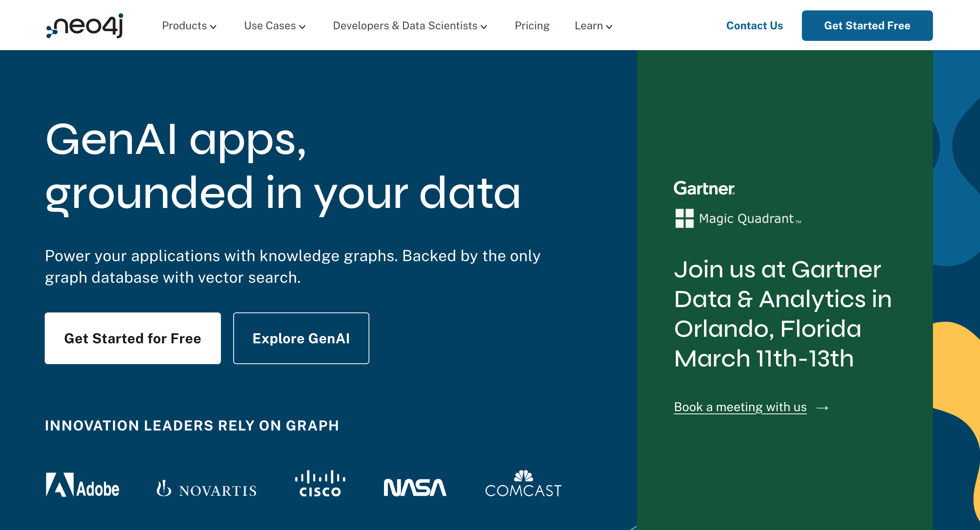Click the Gartner logo
The image size is (980, 530).
coord(704,188)
